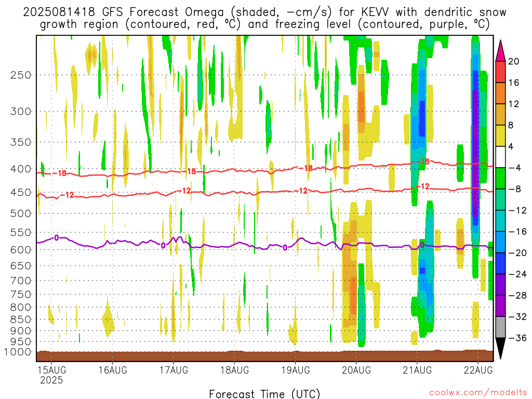The height and width of the screenshot is (399, 532).
Task: Select the 22AUG date label on time axis
Action: [478, 370]
